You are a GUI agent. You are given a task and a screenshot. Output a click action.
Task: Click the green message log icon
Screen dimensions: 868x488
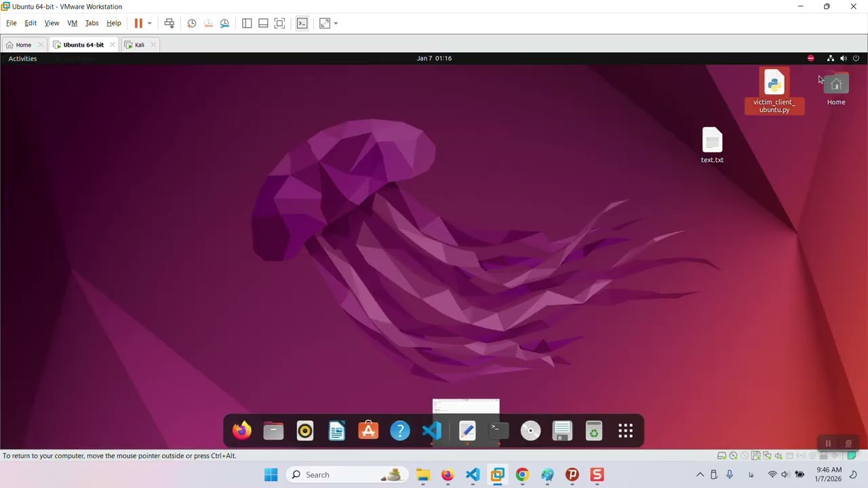(852, 455)
